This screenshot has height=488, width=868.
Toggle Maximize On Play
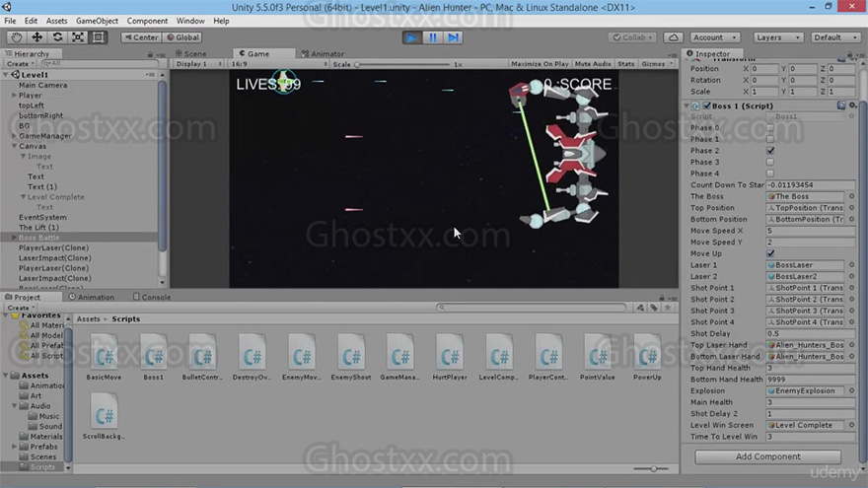pos(540,64)
